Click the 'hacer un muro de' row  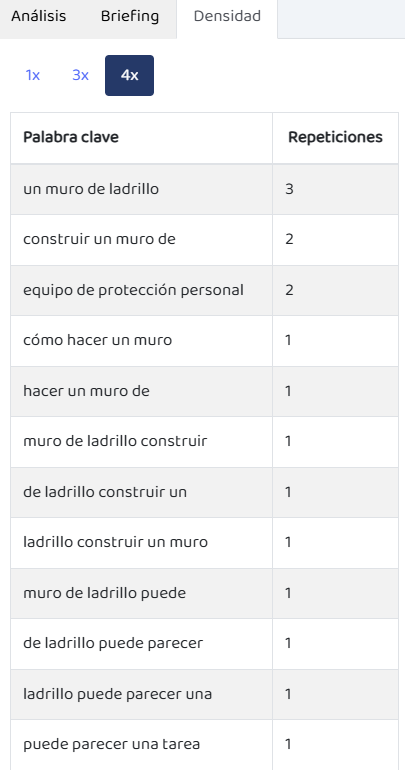(204, 391)
